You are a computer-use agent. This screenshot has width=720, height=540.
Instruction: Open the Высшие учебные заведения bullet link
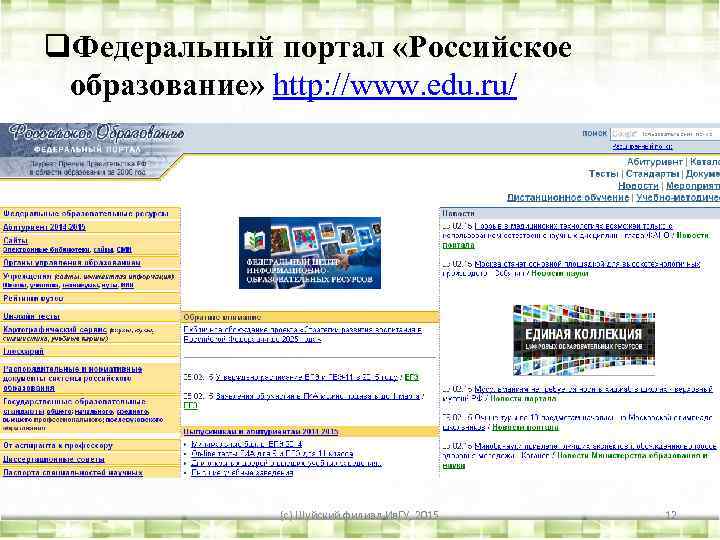[242, 472]
